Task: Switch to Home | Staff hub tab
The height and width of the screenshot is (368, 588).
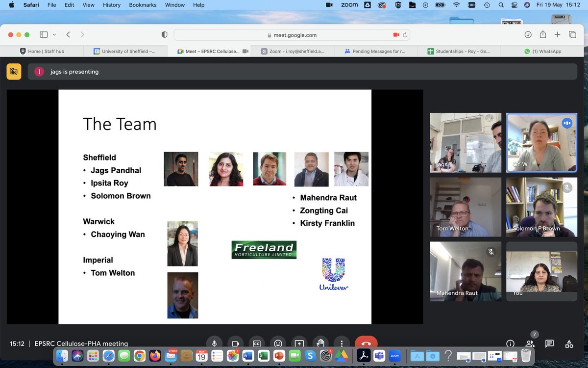Action: (x=42, y=51)
